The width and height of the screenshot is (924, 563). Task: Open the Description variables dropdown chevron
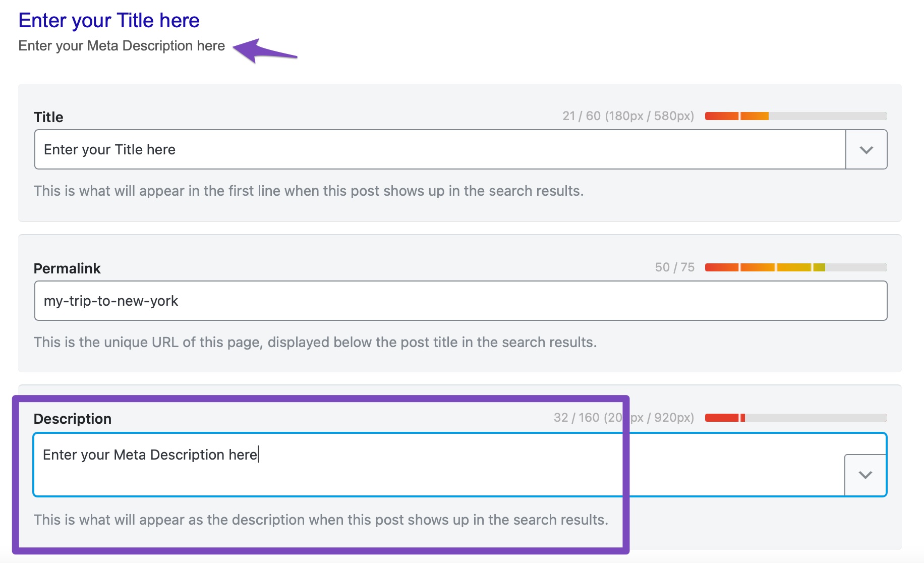864,474
